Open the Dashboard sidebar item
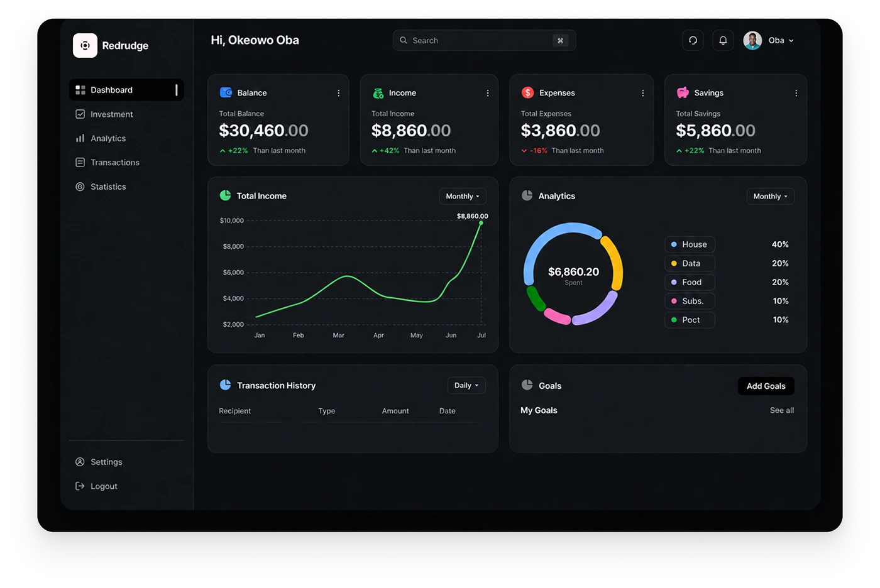The width and height of the screenshot is (880, 588). point(126,90)
